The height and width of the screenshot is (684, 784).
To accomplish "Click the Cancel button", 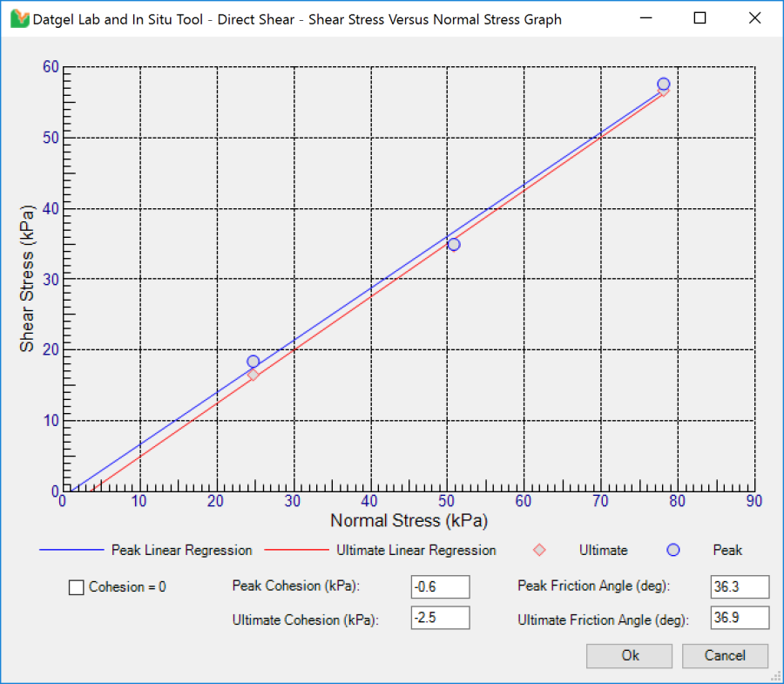I will point(725,655).
